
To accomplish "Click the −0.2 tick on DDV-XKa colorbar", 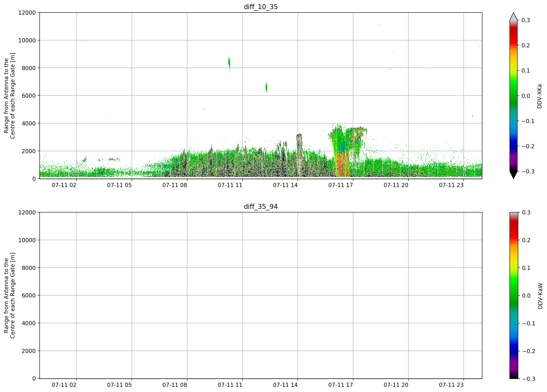I will (x=528, y=146).
